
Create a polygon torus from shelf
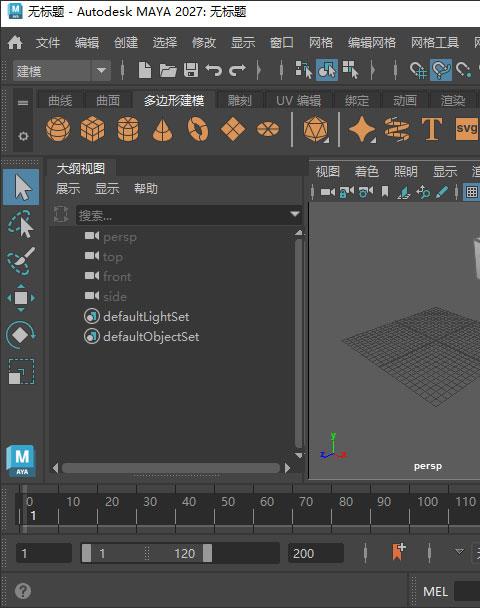point(198,129)
